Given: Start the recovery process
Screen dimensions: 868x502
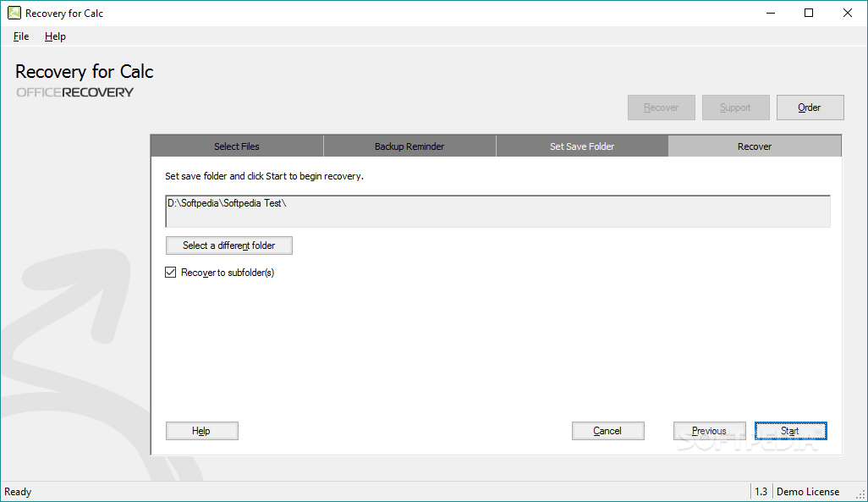Looking at the screenshot, I should click(791, 431).
